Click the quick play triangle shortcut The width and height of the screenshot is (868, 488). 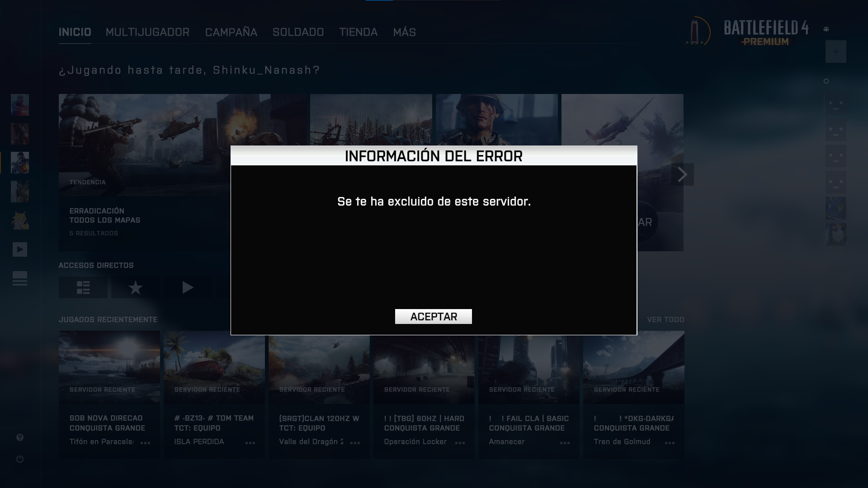pos(188,287)
